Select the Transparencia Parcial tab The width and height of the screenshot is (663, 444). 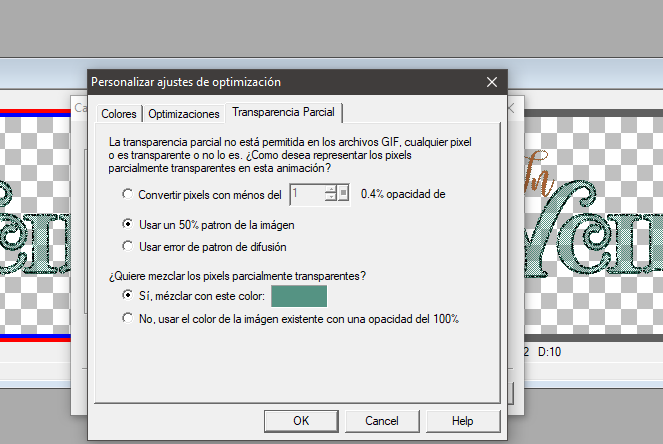coord(284,113)
